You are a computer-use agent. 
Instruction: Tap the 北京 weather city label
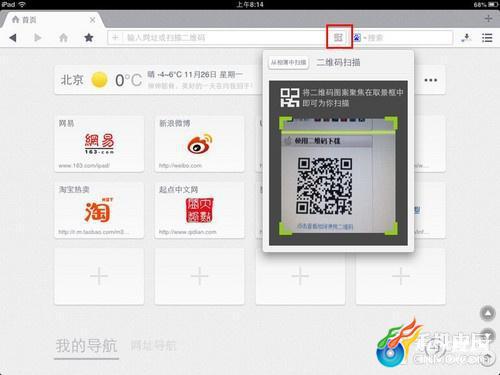coord(72,80)
